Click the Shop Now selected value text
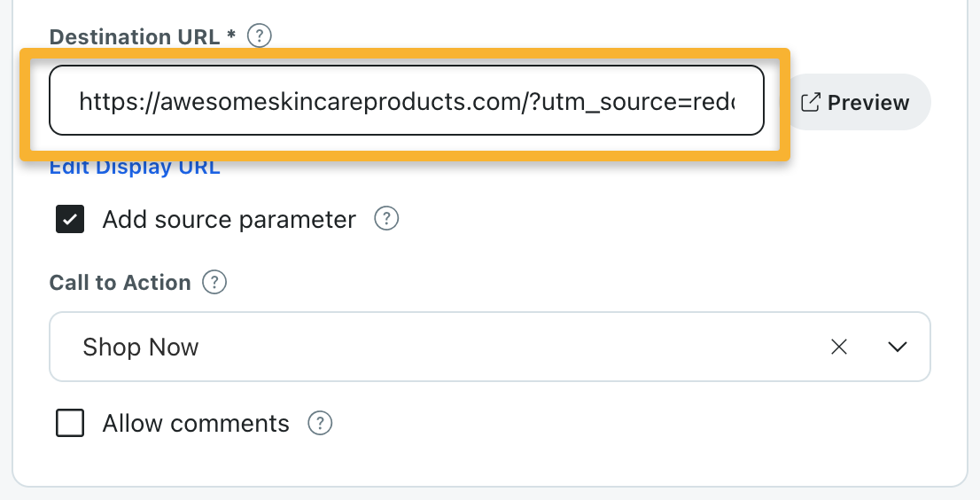The width and height of the screenshot is (980, 500). (x=140, y=347)
